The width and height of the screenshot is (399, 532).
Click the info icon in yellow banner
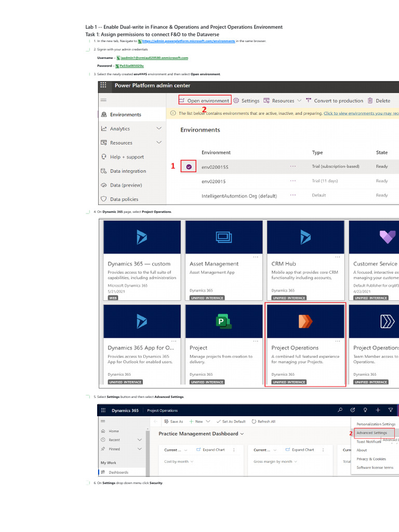click(173, 113)
